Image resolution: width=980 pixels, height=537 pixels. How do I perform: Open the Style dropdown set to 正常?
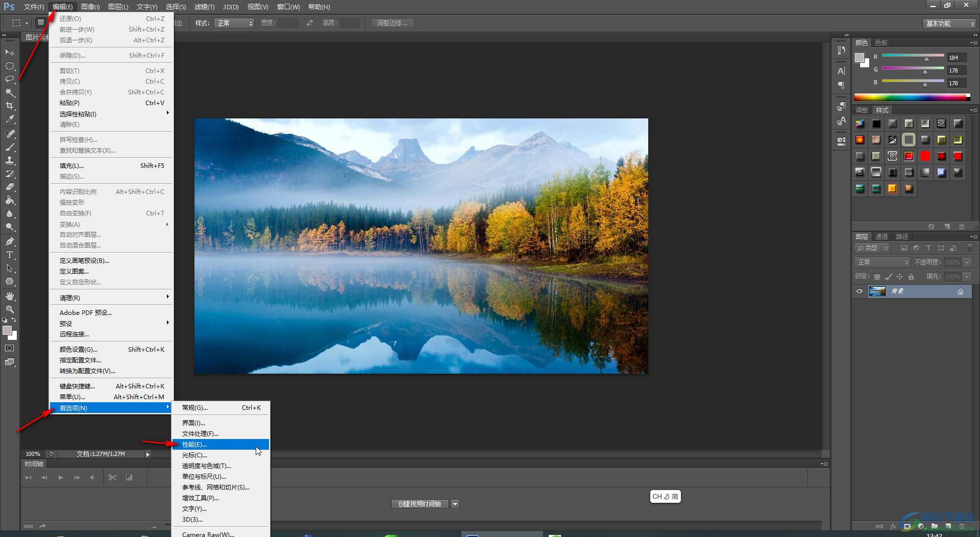pyautogui.click(x=234, y=23)
